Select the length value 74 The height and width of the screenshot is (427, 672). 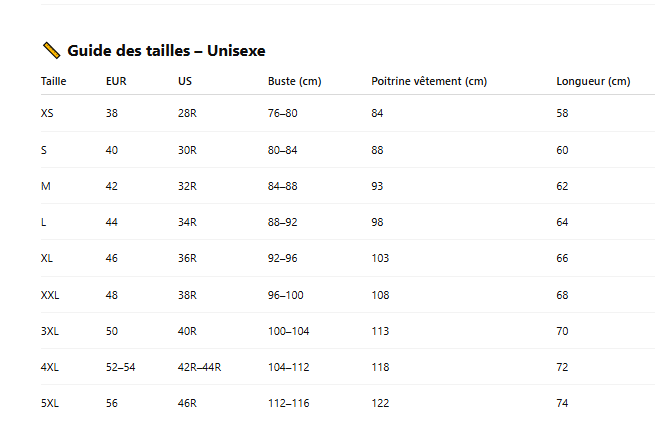[562, 403]
